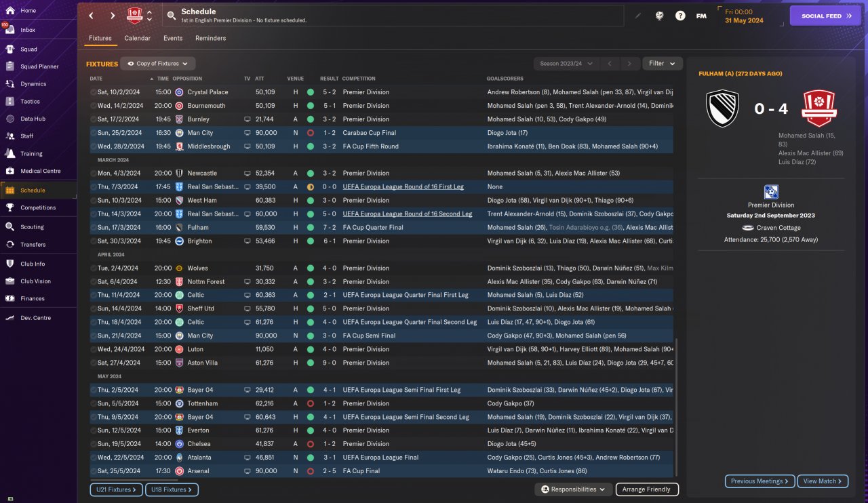
Task: Go forward with the right arrow in the top bar
Action: click(x=113, y=16)
